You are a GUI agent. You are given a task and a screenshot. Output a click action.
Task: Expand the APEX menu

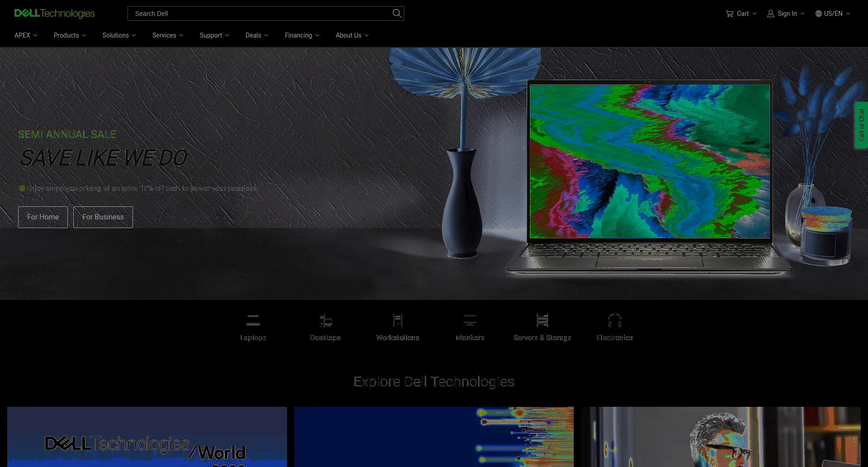coord(26,35)
